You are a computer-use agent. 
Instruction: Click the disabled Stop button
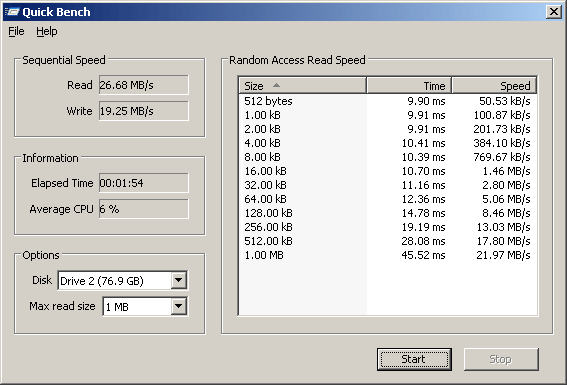tap(501, 359)
